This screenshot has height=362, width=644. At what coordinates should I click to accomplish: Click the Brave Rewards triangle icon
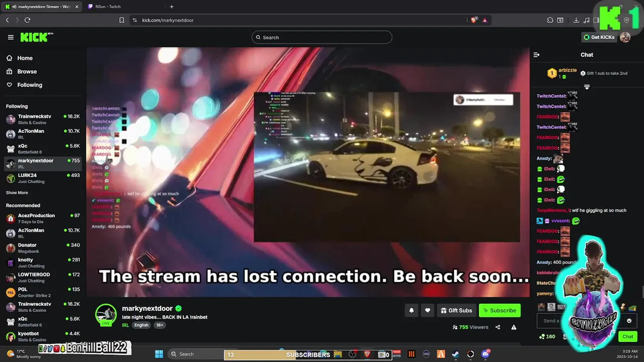pos(485,20)
